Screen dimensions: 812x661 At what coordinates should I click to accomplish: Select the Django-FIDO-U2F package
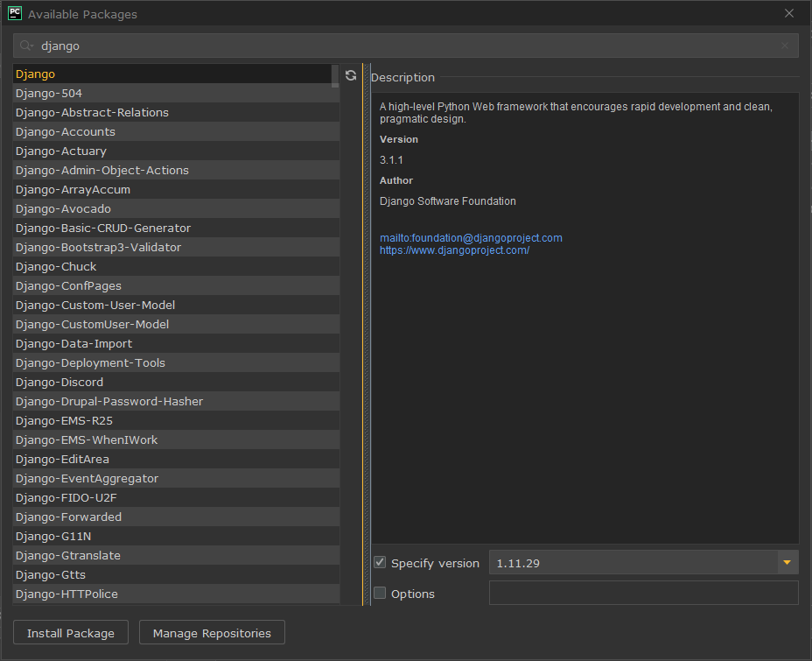tap(176, 497)
